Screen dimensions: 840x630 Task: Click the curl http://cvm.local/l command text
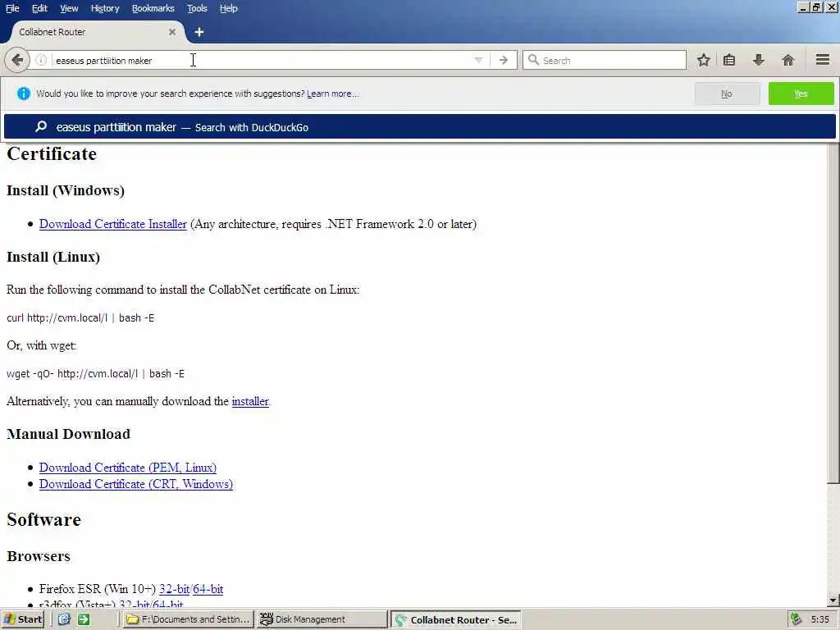click(x=80, y=317)
